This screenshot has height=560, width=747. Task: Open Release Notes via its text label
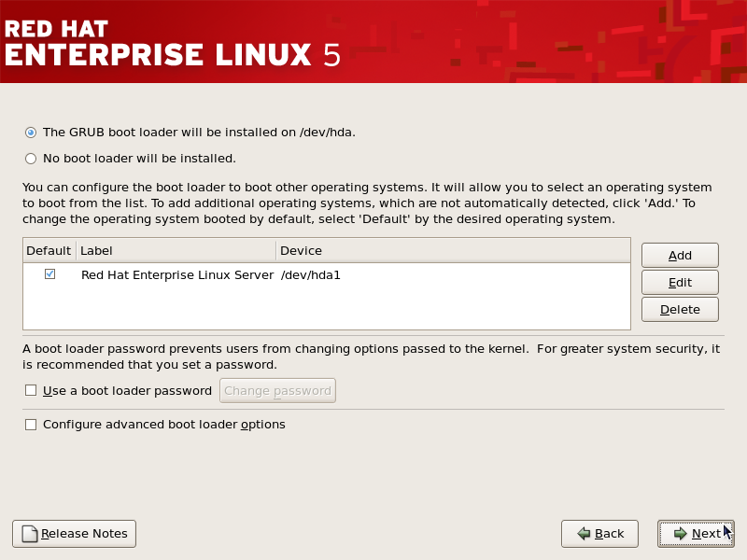click(x=84, y=534)
